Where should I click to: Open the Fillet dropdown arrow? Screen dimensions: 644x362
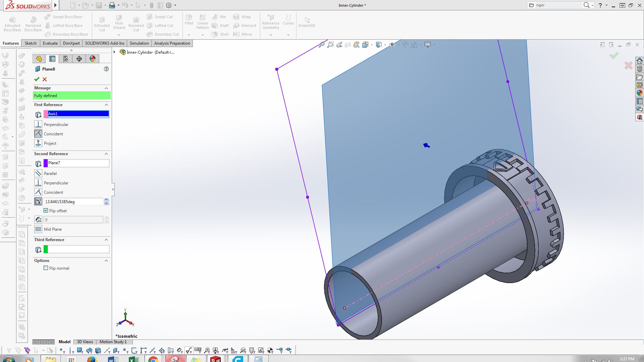(189, 35)
